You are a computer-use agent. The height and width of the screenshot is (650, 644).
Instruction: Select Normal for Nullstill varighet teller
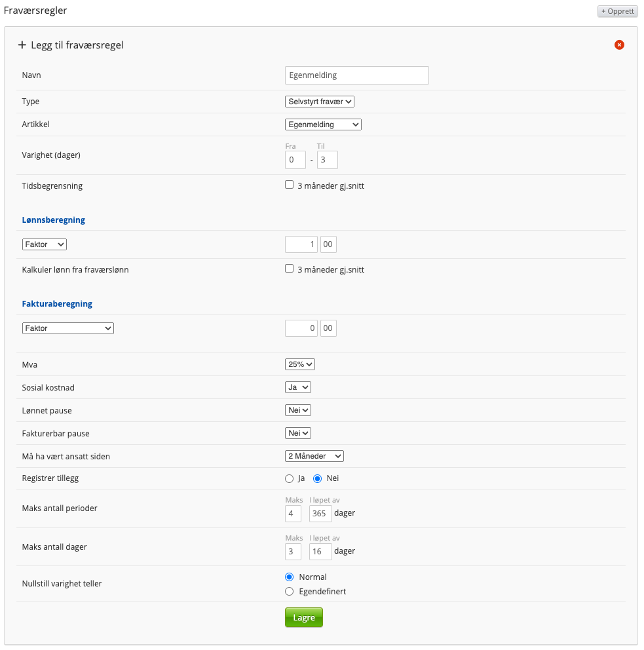click(290, 577)
